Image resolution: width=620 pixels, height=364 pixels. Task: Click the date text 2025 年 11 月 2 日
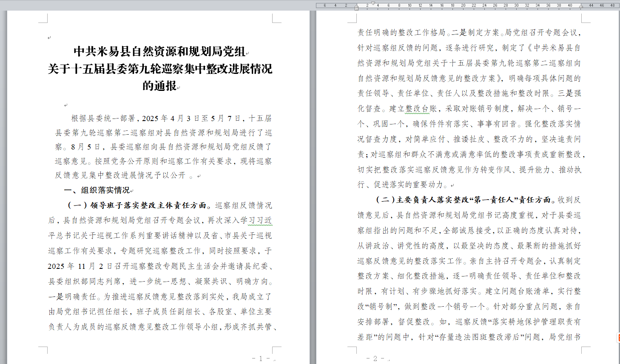[75, 266]
